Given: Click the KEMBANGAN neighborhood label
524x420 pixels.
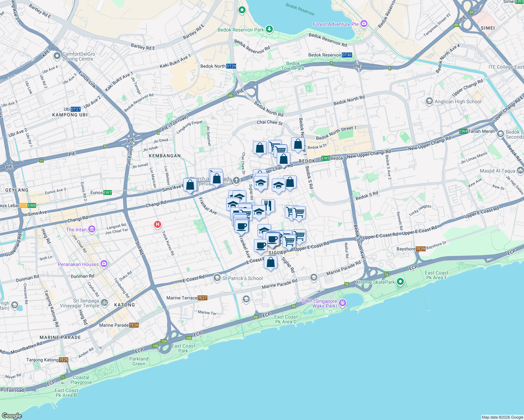Looking at the screenshot, I should tap(165, 156).
